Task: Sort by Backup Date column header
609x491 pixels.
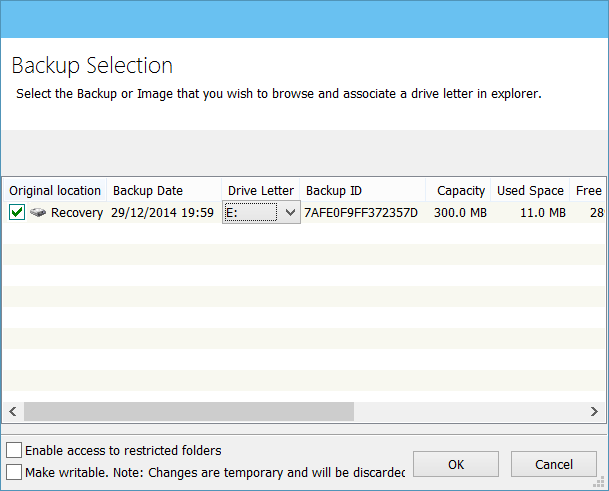Action: [148, 191]
